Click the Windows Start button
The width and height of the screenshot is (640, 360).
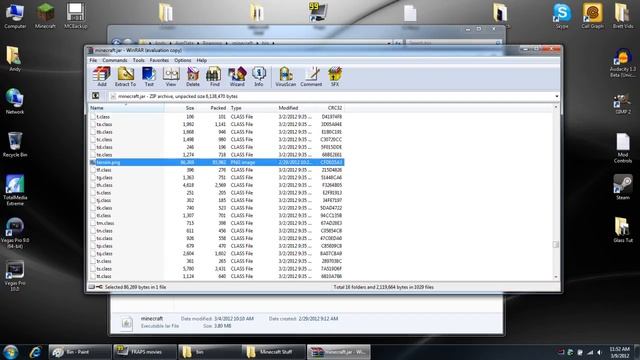coord(11,352)
